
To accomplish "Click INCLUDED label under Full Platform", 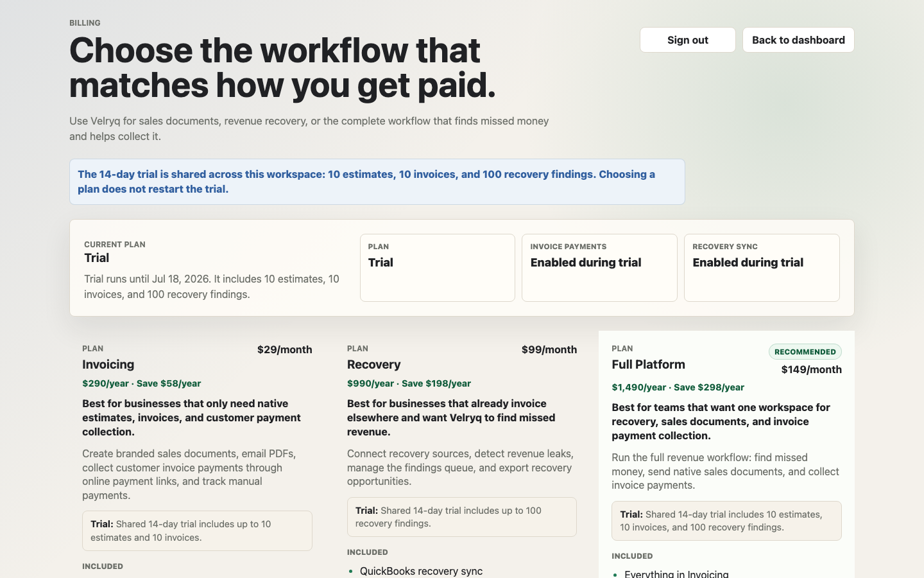I will 632,556.
